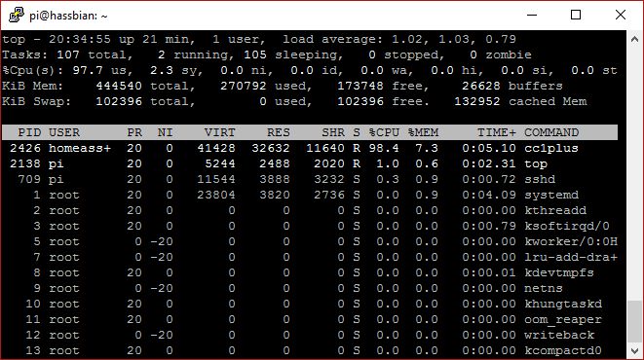Click the ksoftirqd/0 command name
644x360 pixels.
[x=567, y=226]
